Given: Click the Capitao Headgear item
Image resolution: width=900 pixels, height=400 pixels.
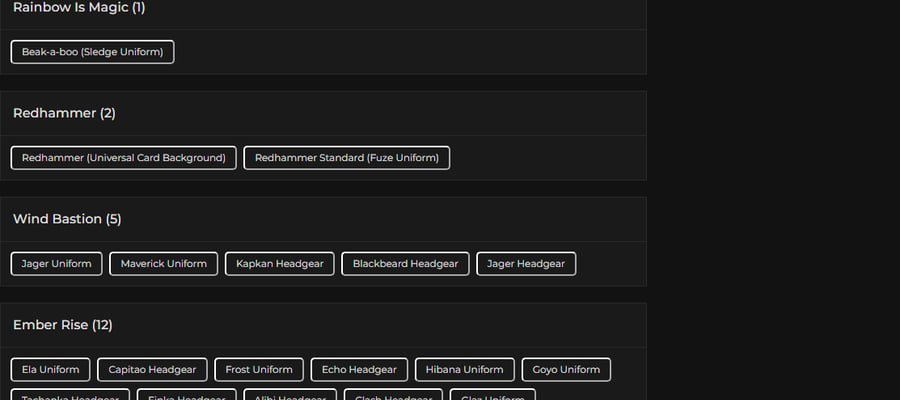Looking at the screenshot, I should point(152,370).
